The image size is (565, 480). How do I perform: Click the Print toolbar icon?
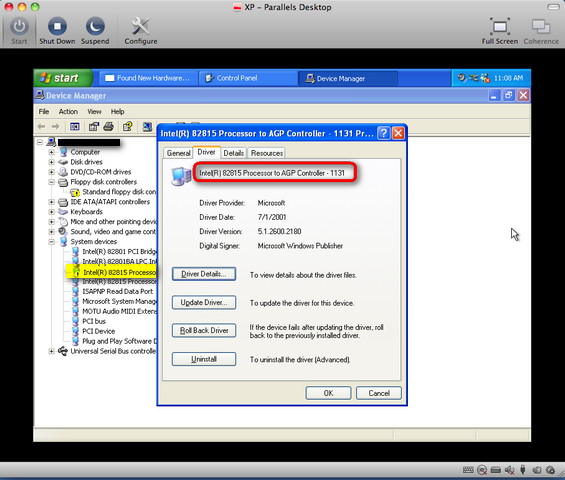[109, 126]
